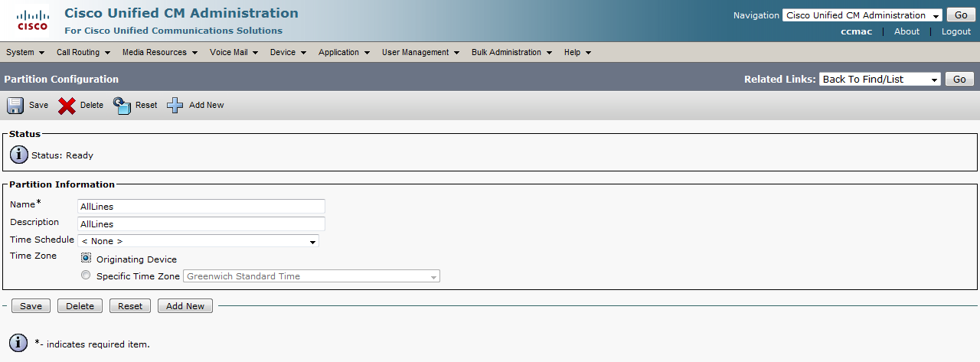Open the Navigation dropdown at top right
This screenshot has width=980, height=362.
coord(862,15)
